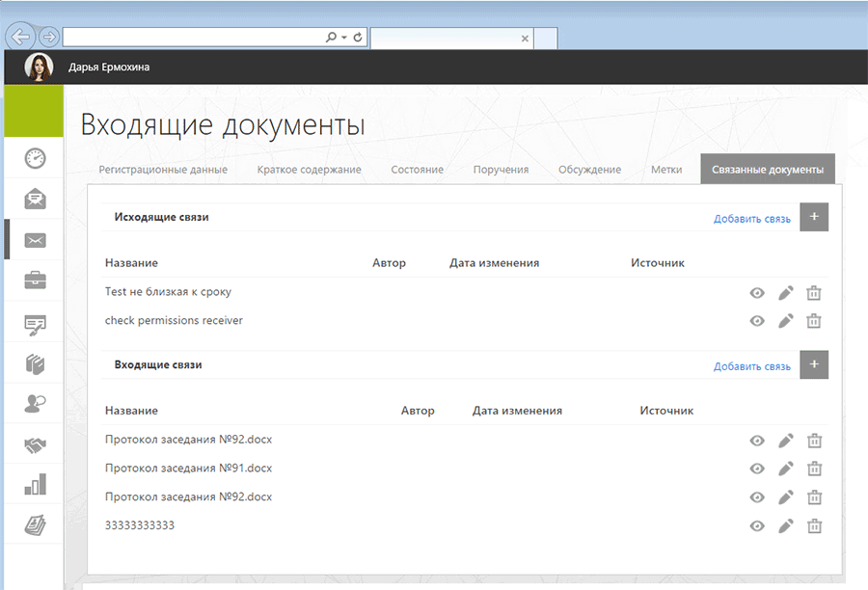Open the Регистрационные данные tab

pos(163,170)
